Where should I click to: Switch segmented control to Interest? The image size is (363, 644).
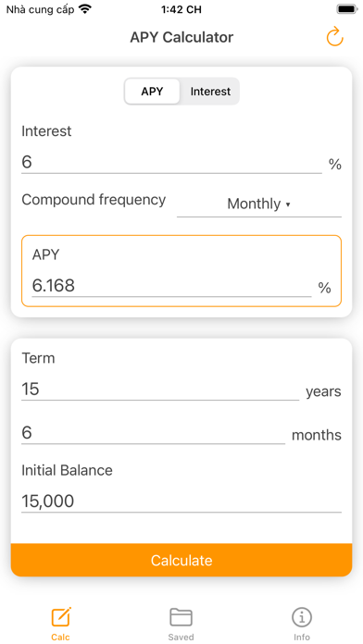tap(210, 92)
